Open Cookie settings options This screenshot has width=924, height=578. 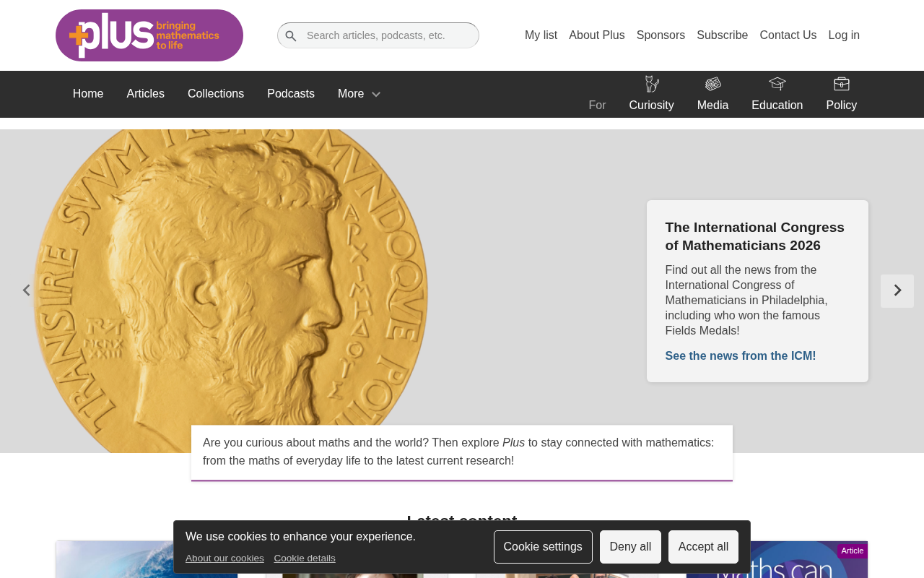pyautogui.click(x=543, y=547)
